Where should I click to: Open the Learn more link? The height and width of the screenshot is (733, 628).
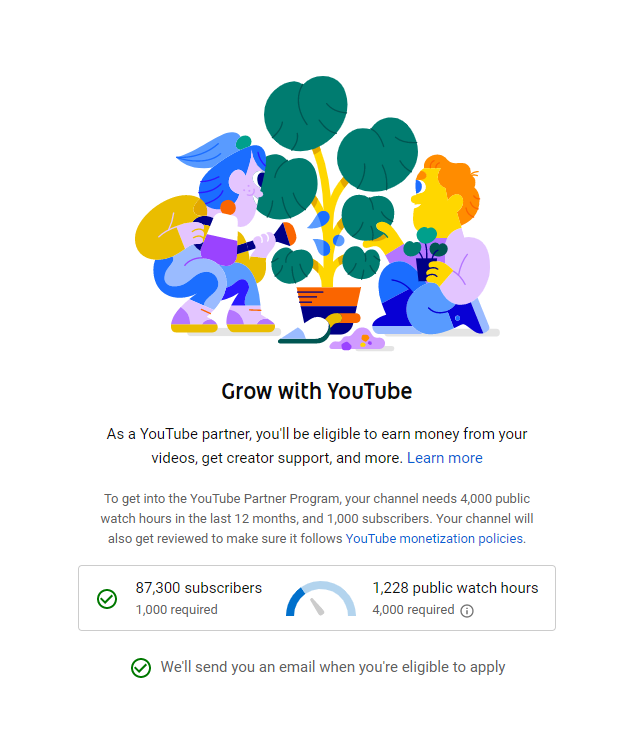click(444, 458)
